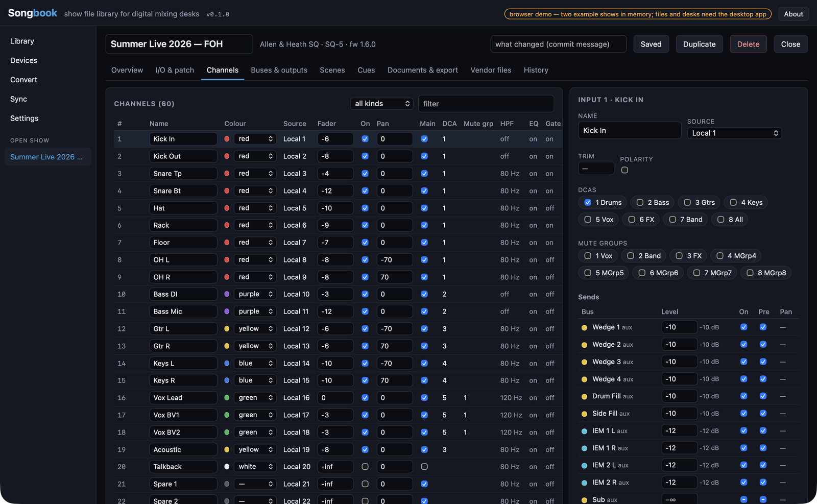The height and width of the screenshot is (504, 817).
Task: Click the Duplicate button
Action: (699, 44)
